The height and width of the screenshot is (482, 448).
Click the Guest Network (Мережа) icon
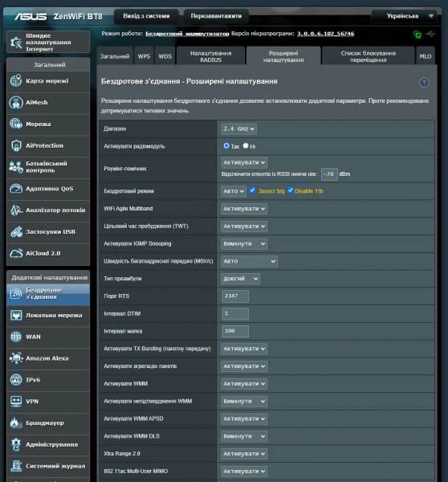click(16, 124)
